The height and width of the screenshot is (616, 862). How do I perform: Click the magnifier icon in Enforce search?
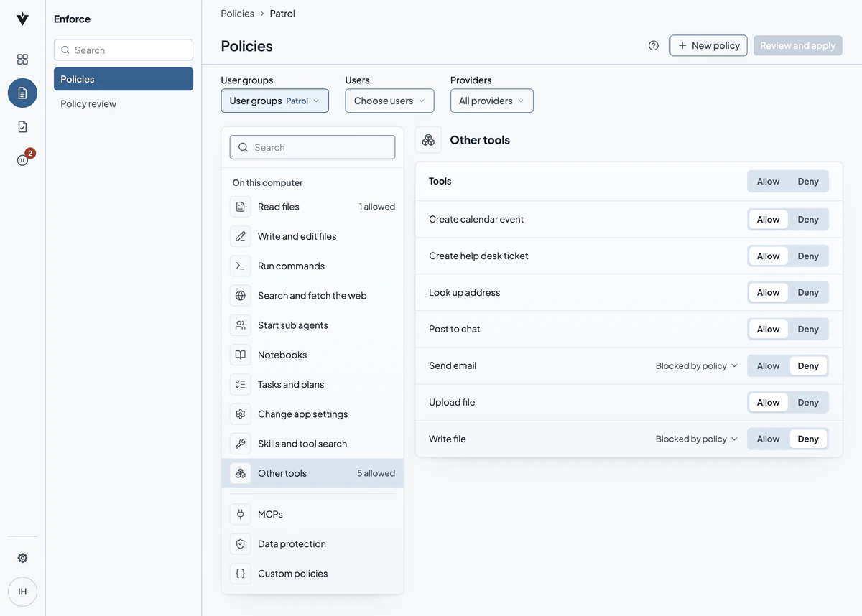[65, 50]
